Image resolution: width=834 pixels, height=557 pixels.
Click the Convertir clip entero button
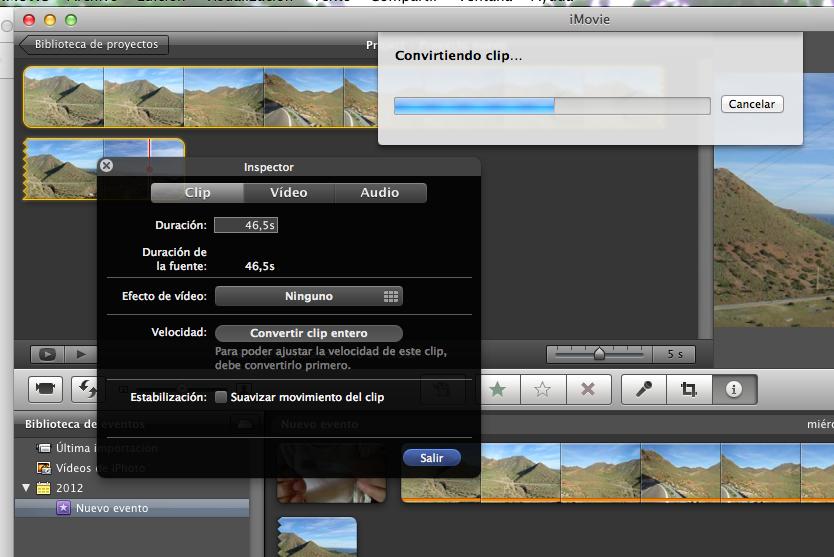(x=308, y=333)
